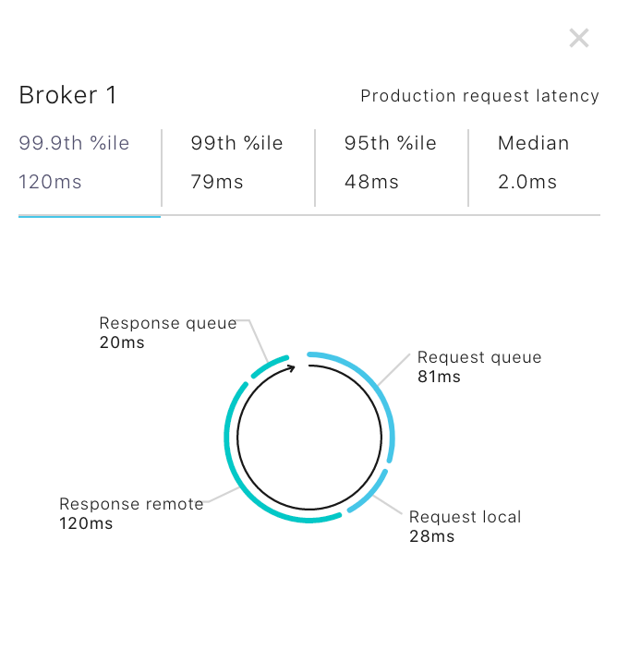Click the 20ms Response queue value

[x=122, y=342]
